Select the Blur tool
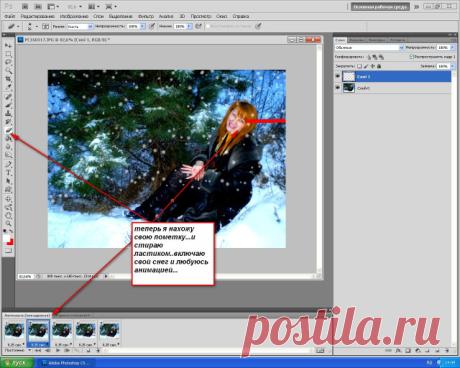Screen dimensions: 460x368 point(8,148)
